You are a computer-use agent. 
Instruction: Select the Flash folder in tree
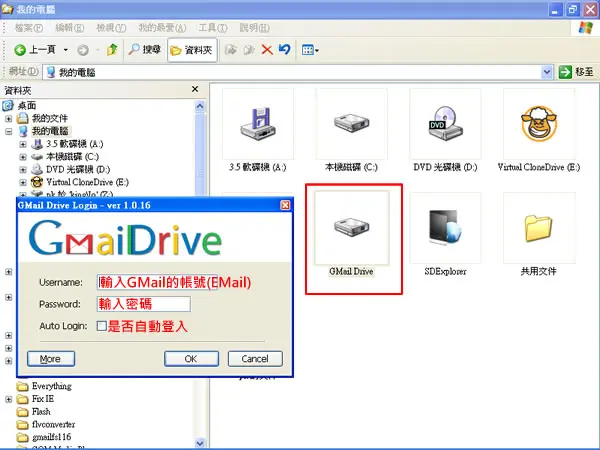point(41,411)
